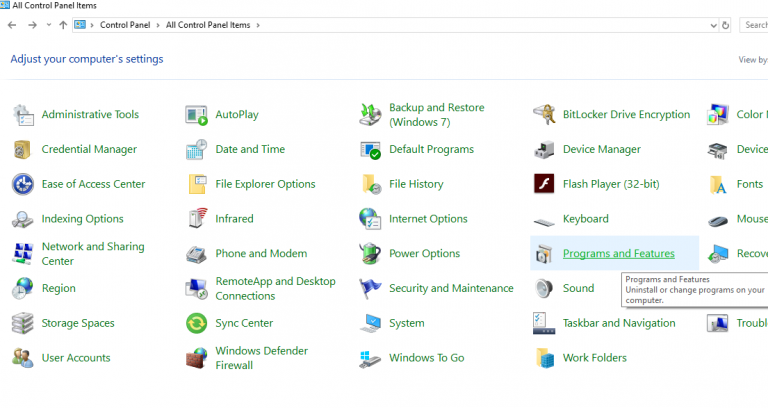Image resolution: width=768 pixels, height=408 pixels.
Task: Open the Region globe icon
Action: pos(23,288)
